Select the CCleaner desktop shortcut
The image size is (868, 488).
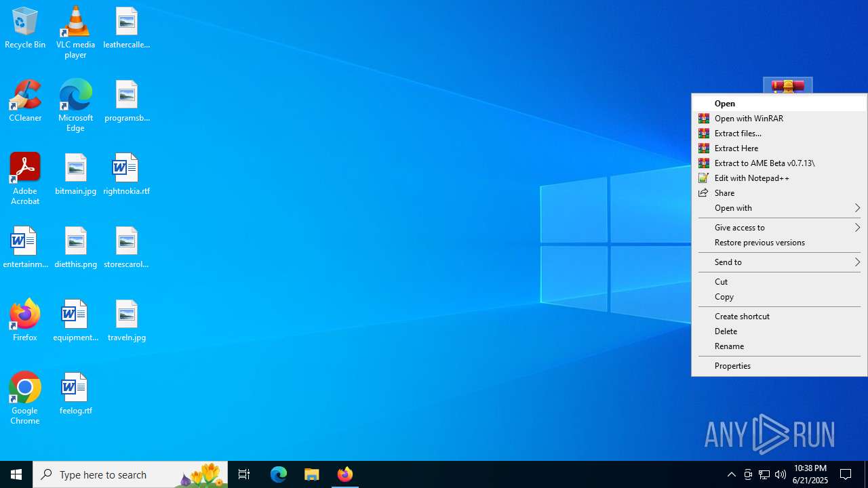(25, 101)
